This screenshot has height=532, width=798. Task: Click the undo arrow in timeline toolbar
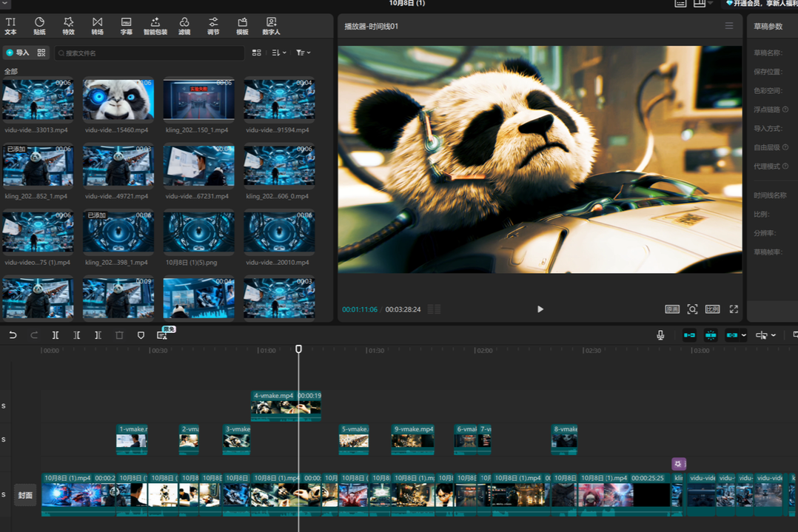point(13,335)
